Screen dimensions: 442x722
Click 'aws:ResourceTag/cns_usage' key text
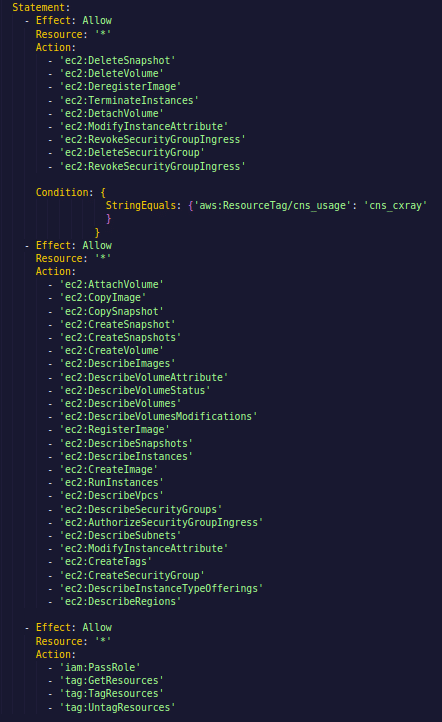(x=272, y=205)
